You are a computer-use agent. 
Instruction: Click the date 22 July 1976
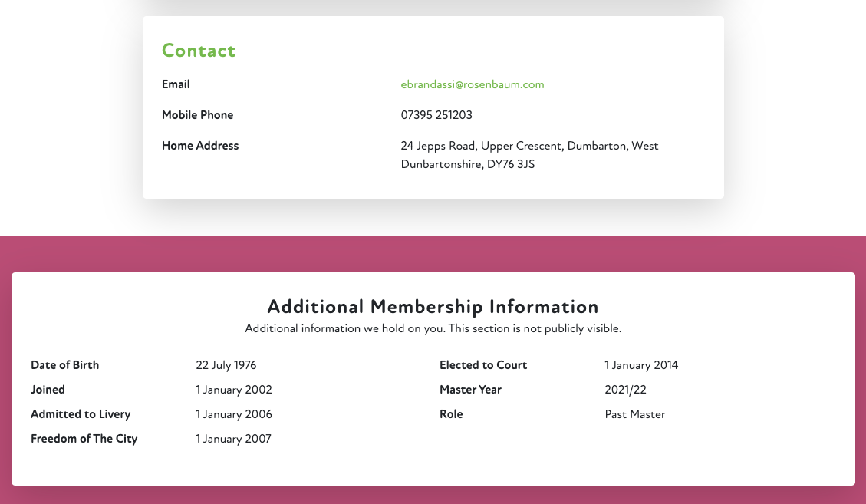tap(226, 365)
